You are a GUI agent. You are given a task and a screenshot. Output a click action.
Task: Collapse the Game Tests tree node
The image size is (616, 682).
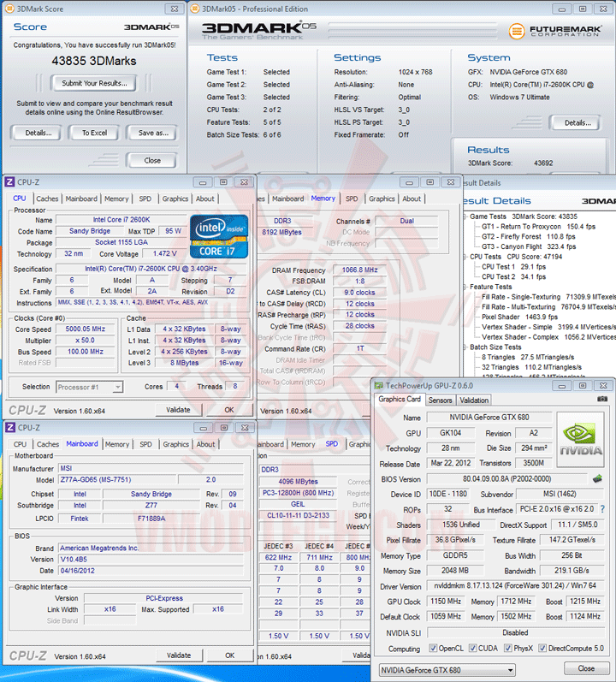click(465, 216)
